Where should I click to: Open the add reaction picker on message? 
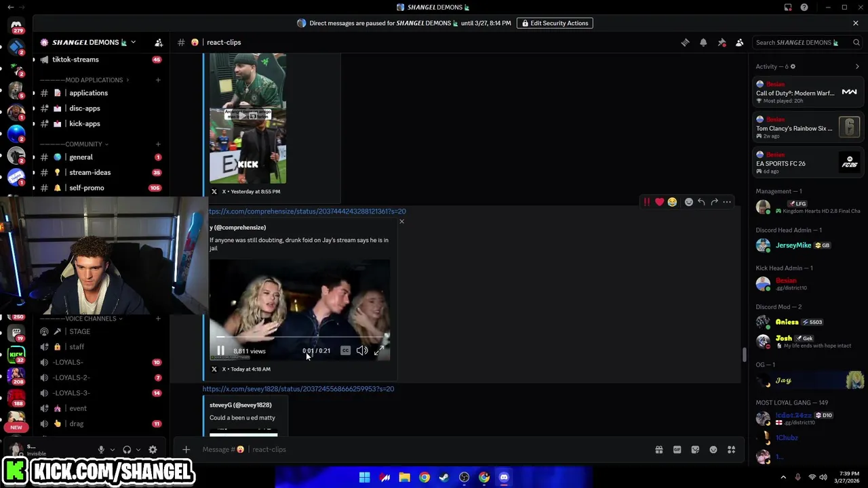tap(689, 202)
